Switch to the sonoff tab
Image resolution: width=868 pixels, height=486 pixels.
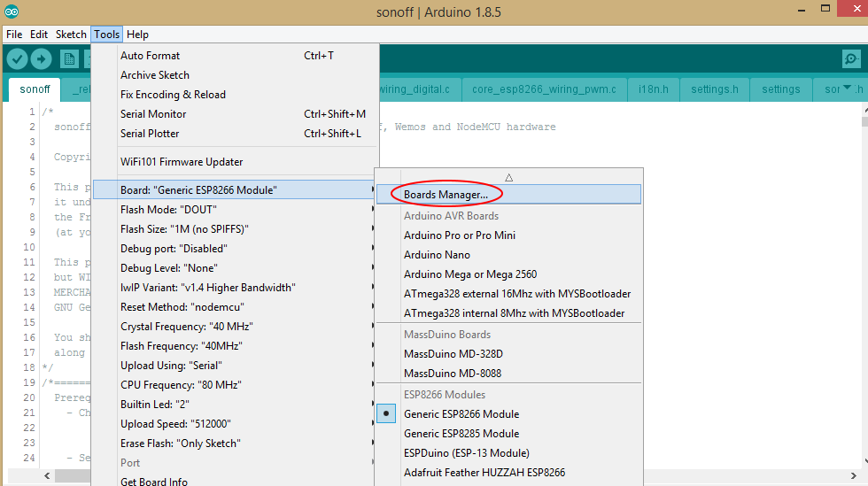[x=35, y=89]
